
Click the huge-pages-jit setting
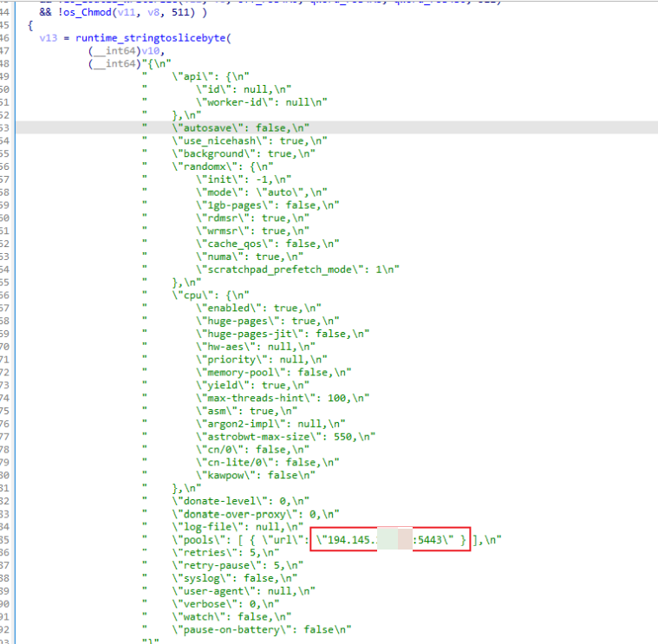click(x=283, y=333)
